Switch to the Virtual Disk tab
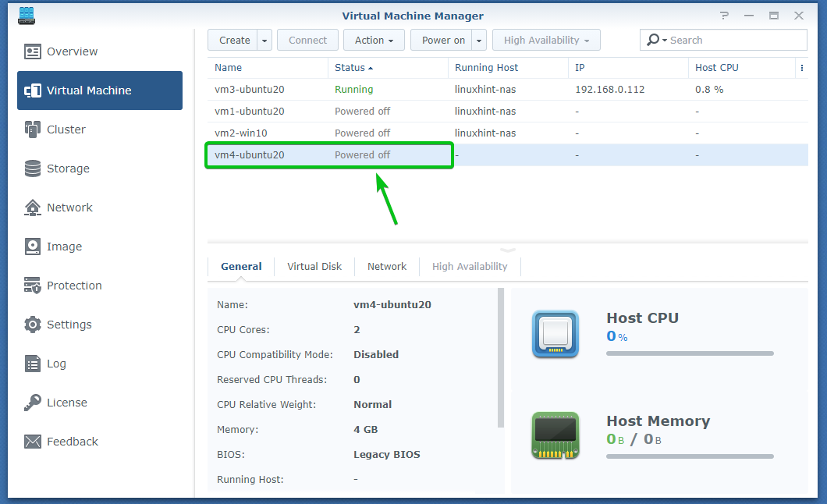 (x=314, y=266)
